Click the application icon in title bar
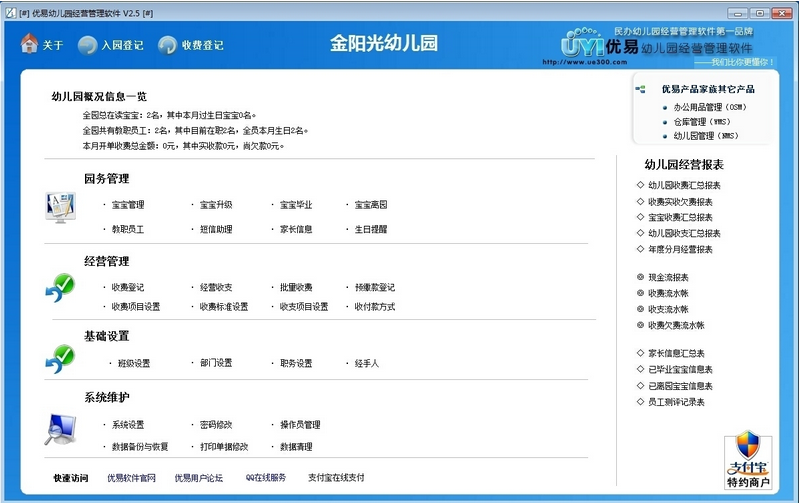The height and width of the screenshot is (503, 800). click(11, 13)
